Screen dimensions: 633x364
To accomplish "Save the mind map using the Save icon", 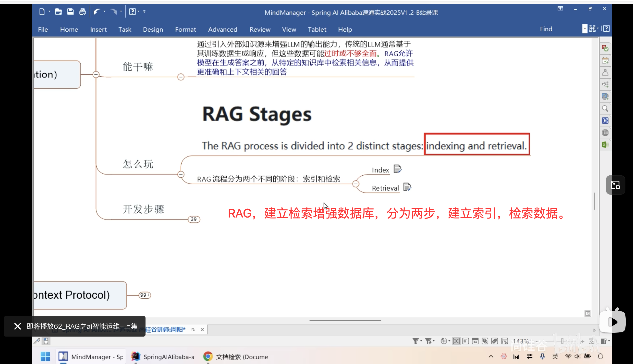I will click(70, 11).
